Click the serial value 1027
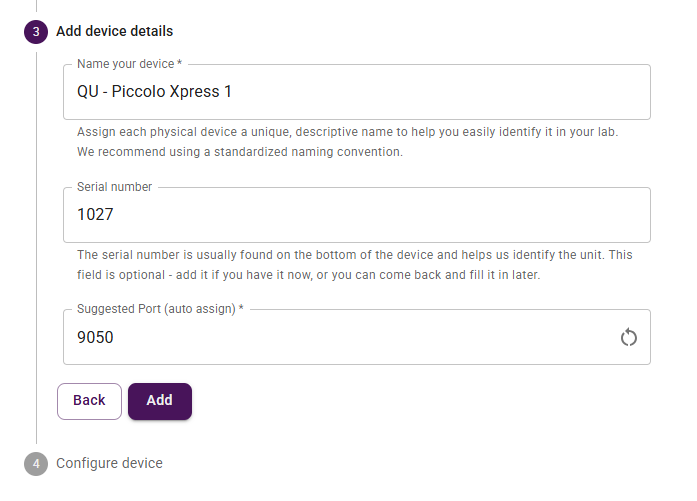The height and width of the screenshot is (501, 697). pyautogui.click(x=96, y=214)
